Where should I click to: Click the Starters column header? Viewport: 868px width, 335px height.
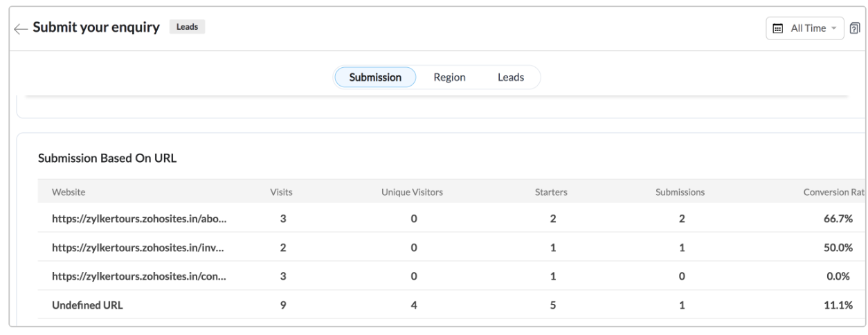552,192
